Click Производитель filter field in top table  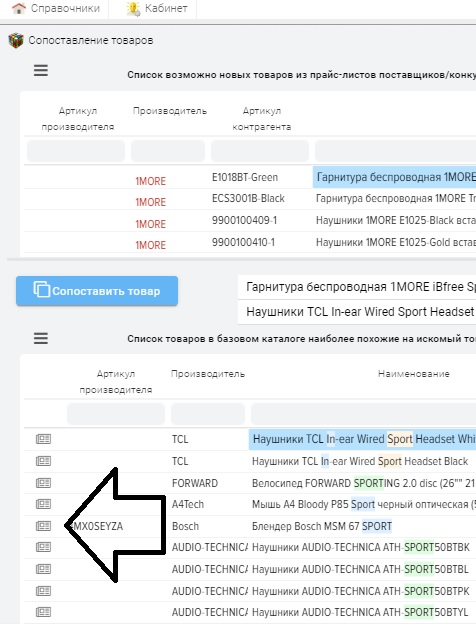pos(168,151)
